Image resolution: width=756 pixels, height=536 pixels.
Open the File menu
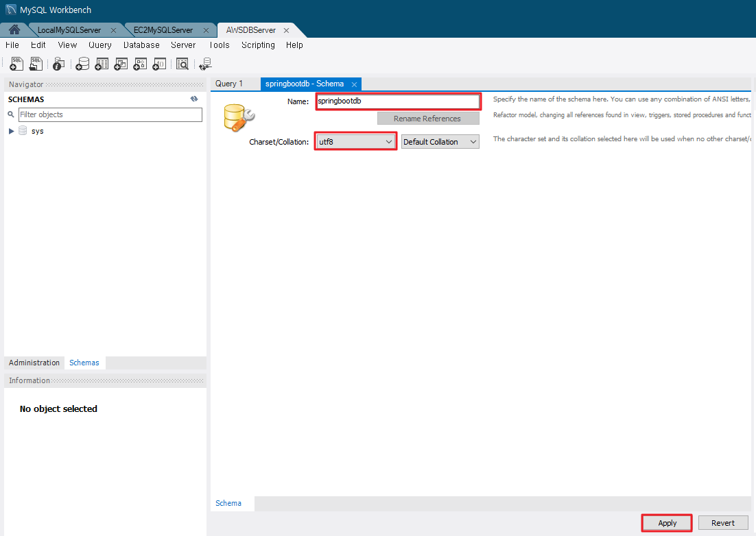pos(12,45)
